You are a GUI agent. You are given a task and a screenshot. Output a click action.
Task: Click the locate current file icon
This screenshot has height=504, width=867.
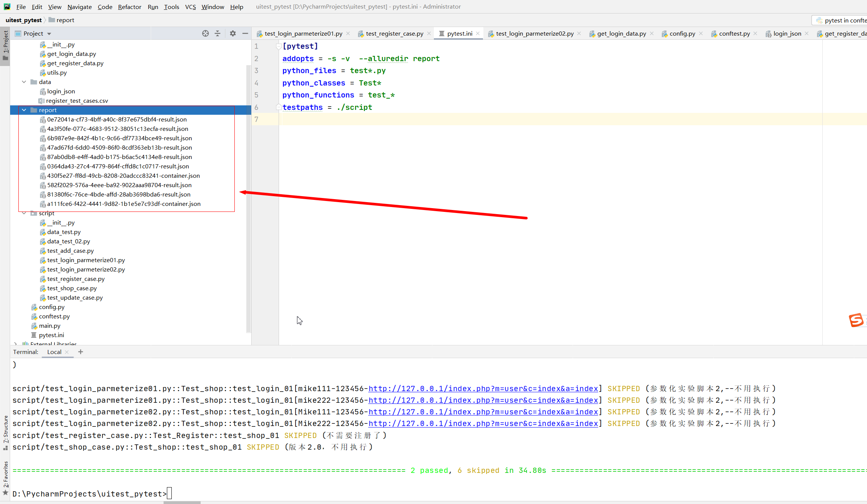click(205, 33)
